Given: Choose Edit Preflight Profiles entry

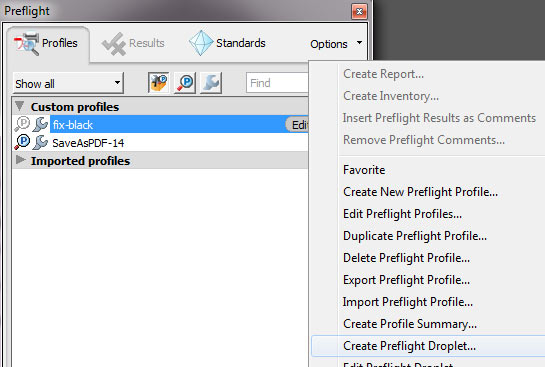Looking at the screenshot, I should point(402,214).
